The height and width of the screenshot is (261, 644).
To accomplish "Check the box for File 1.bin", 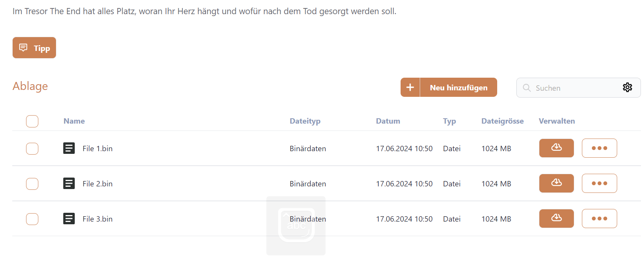I will [32, 148].
